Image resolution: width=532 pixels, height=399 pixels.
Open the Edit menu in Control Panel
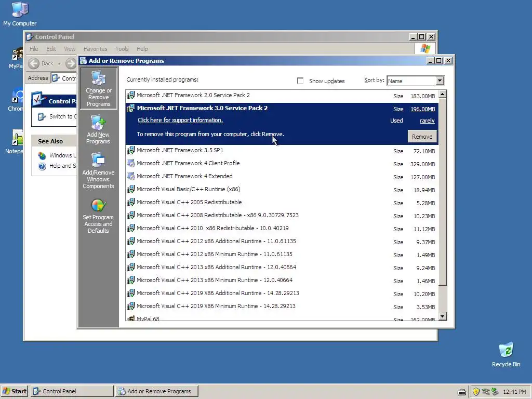(x=51, y=49)
